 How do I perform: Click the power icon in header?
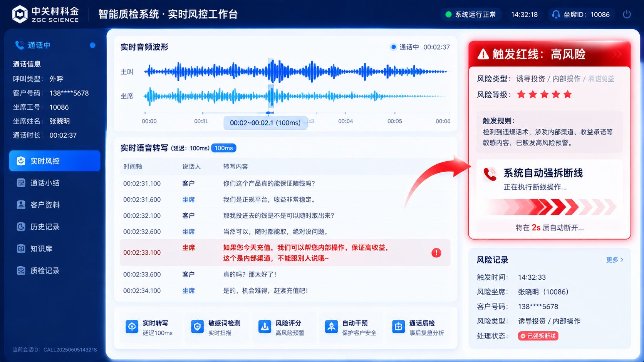(x=627, y=14)
